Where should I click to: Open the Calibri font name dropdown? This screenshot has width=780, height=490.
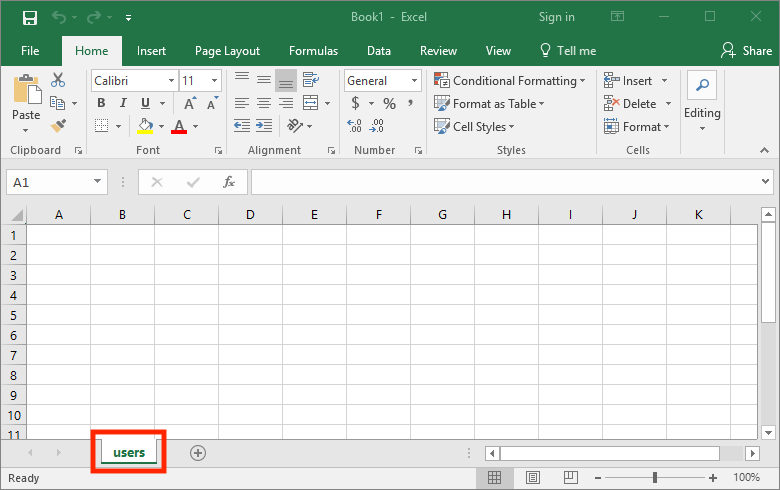pos(171,81)
